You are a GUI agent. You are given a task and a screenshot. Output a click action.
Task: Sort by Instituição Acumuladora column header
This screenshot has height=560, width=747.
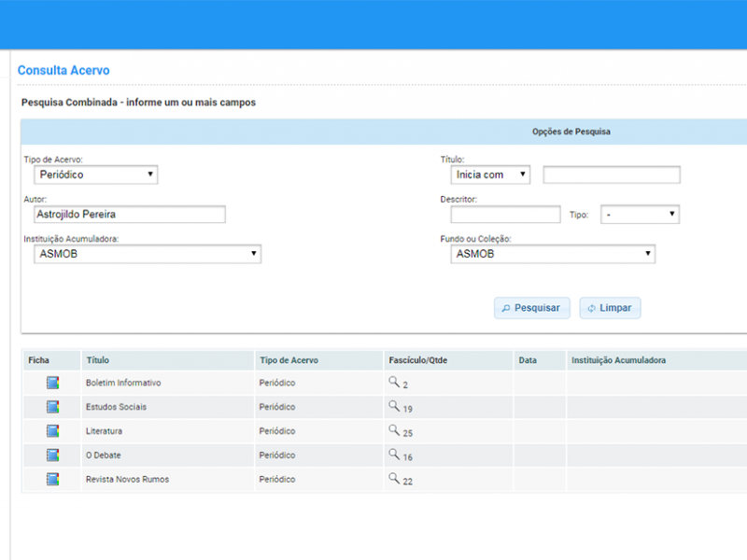(x=657, y=360)
